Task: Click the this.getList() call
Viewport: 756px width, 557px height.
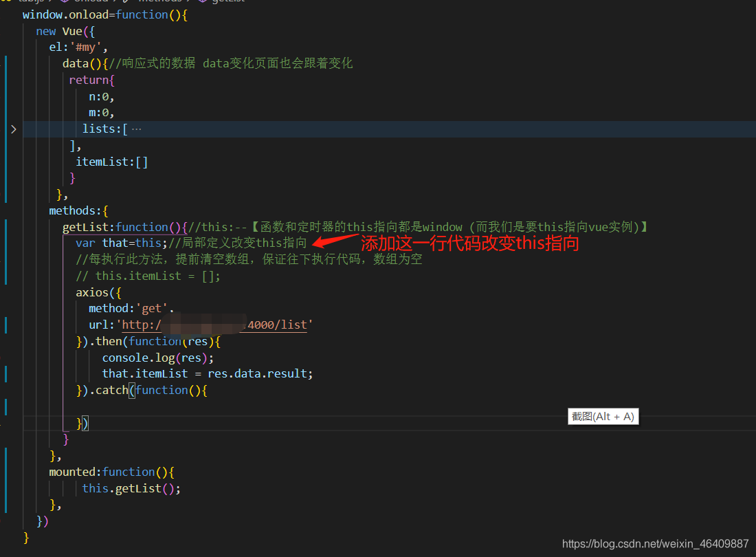Action: [x=131, y=488]
